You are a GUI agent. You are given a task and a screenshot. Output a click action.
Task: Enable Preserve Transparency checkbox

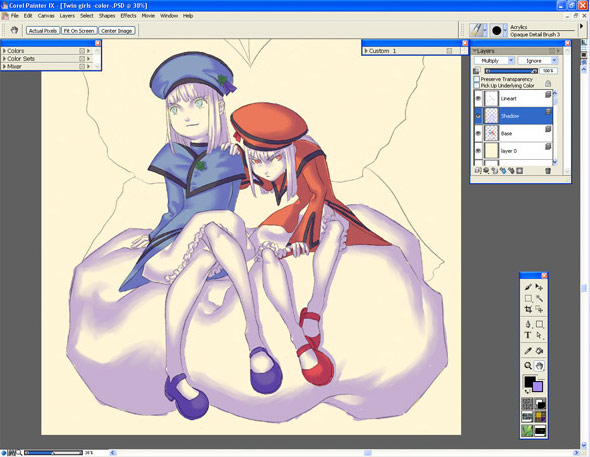tap(477, 79)
